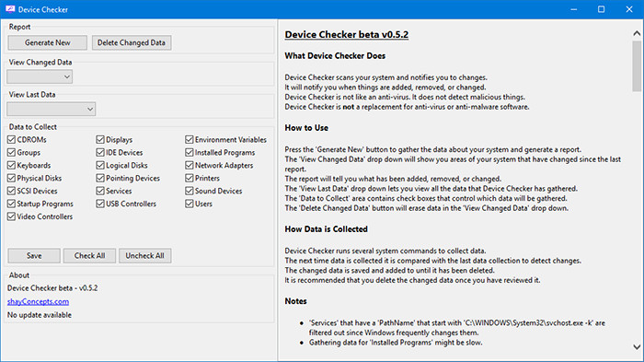The width and height of the screenshot is (644, 362).
Task: Save the data collection settings
Action: pos(34,255)
